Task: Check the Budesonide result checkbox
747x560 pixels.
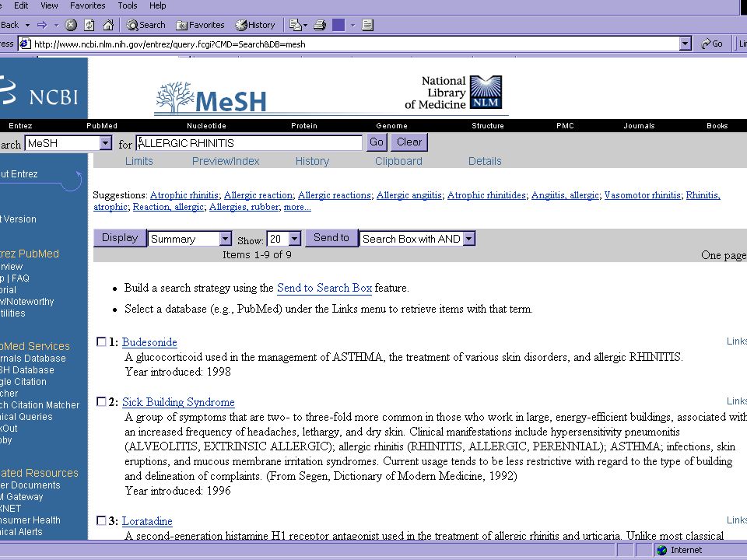Action: (x=101, y=341)
